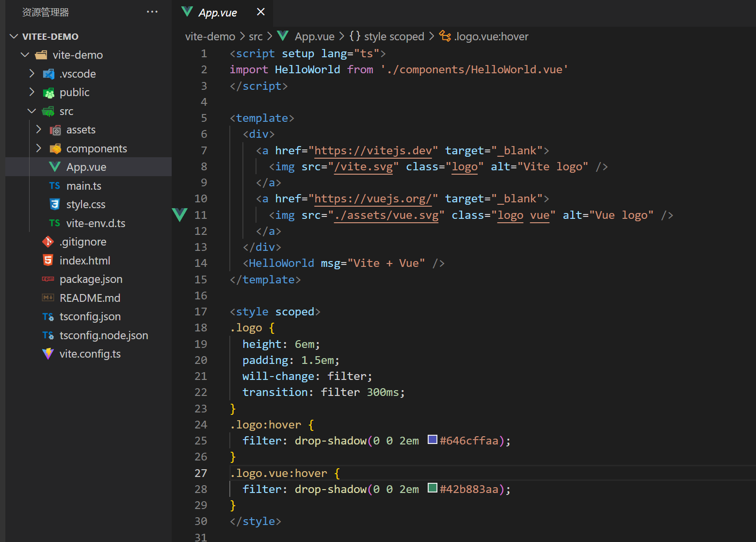
Task: Expand the components folder chevron
Action: point(39,148)
